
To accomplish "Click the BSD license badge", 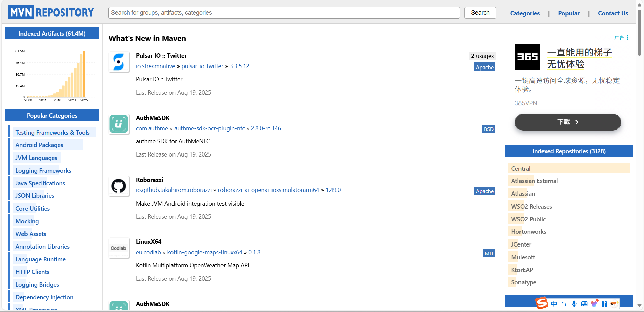I will click(489, 129).
